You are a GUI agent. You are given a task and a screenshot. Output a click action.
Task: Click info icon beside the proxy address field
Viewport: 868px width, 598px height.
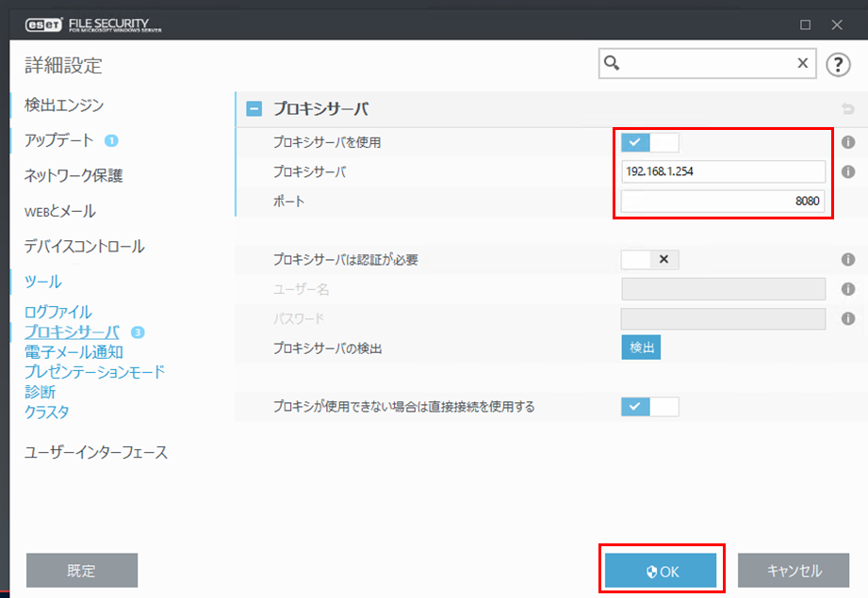pos(847,171)
